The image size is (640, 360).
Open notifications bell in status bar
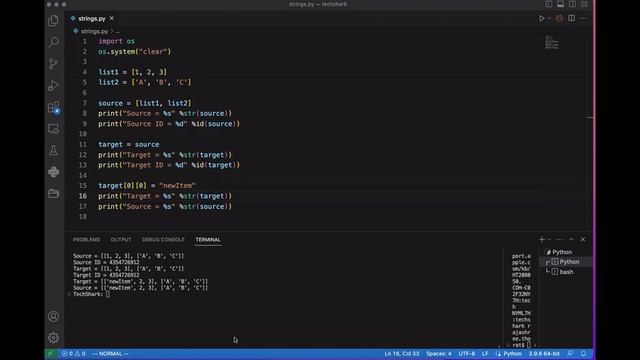(x=584, y=354)
